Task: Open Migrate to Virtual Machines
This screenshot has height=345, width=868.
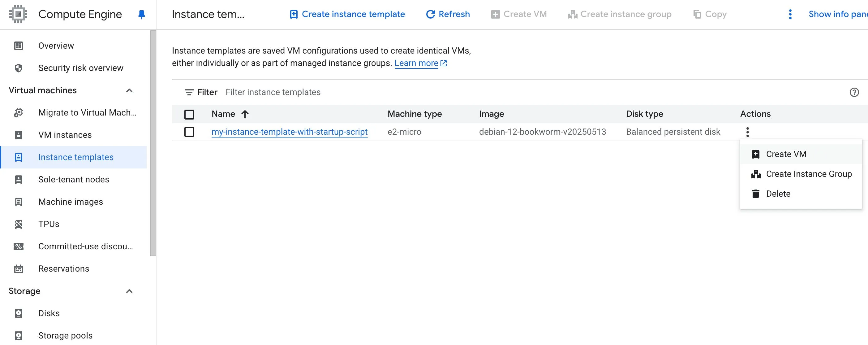Action: pyautogui.click(x=73, y=112)
